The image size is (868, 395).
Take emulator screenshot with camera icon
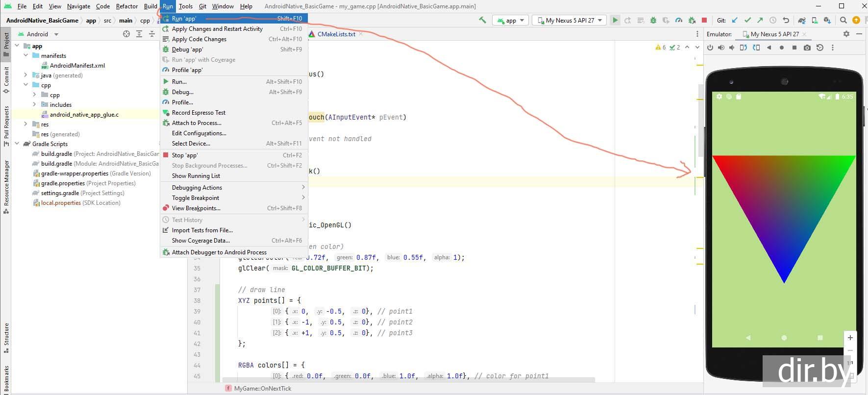tap(807, 48)
